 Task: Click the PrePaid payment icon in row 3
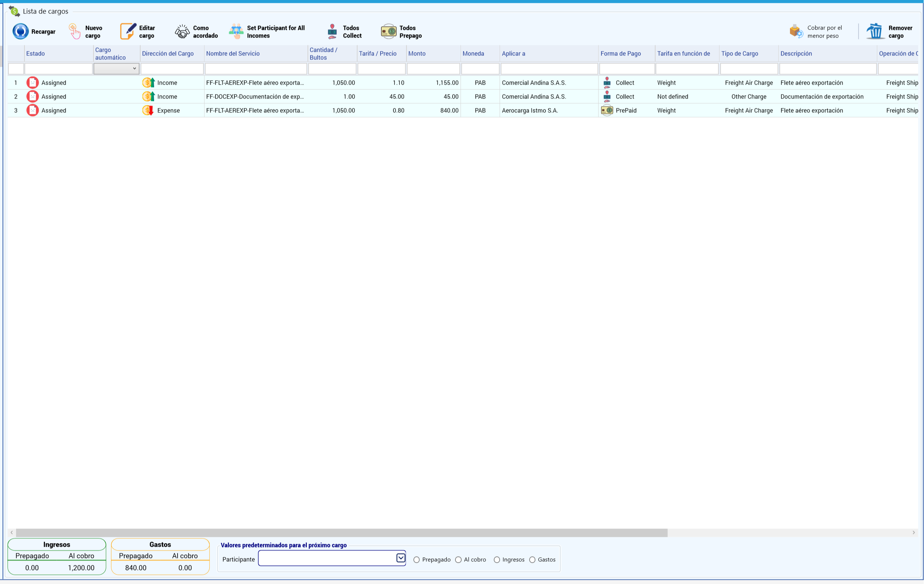pos(607,111)
